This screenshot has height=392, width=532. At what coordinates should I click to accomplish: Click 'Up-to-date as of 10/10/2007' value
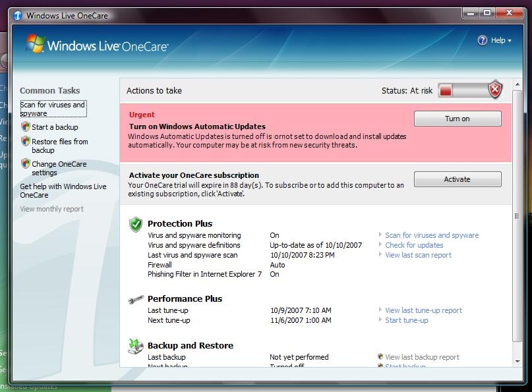[x=316, y=245]
